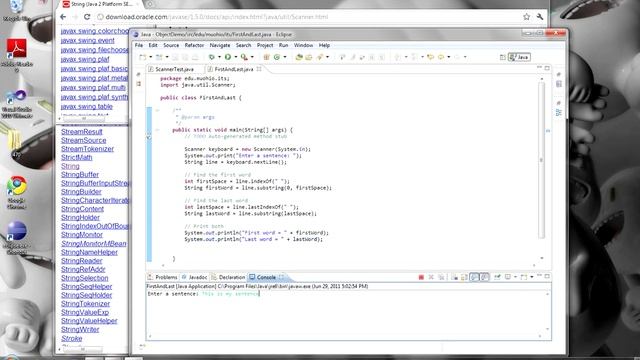The image size is (640, 360).
Task: Open Adobe Reader desktop shortcut
Action: pos(17,55)
